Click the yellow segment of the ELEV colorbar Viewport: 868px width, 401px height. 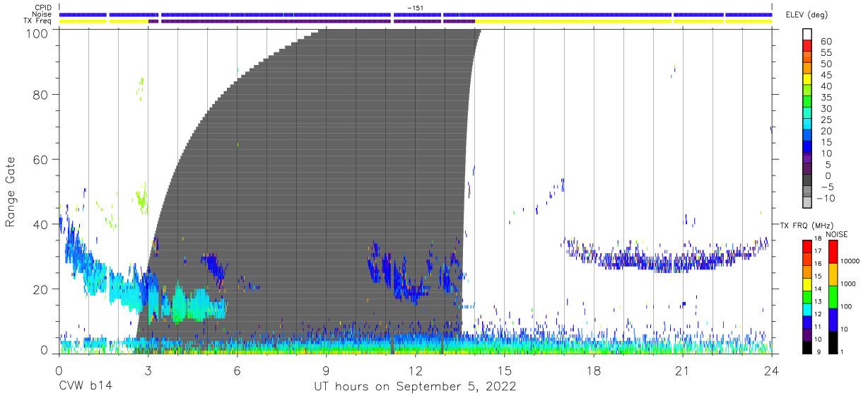tap(808, 81)
